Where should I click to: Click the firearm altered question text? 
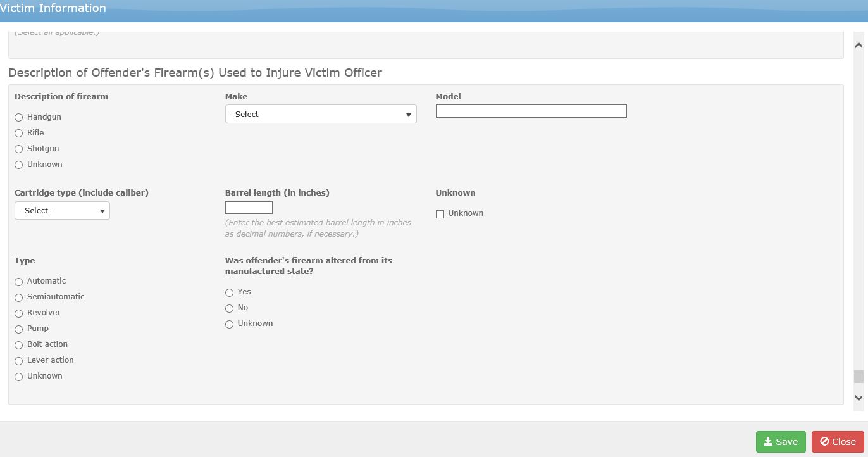[x=309, y=266]
